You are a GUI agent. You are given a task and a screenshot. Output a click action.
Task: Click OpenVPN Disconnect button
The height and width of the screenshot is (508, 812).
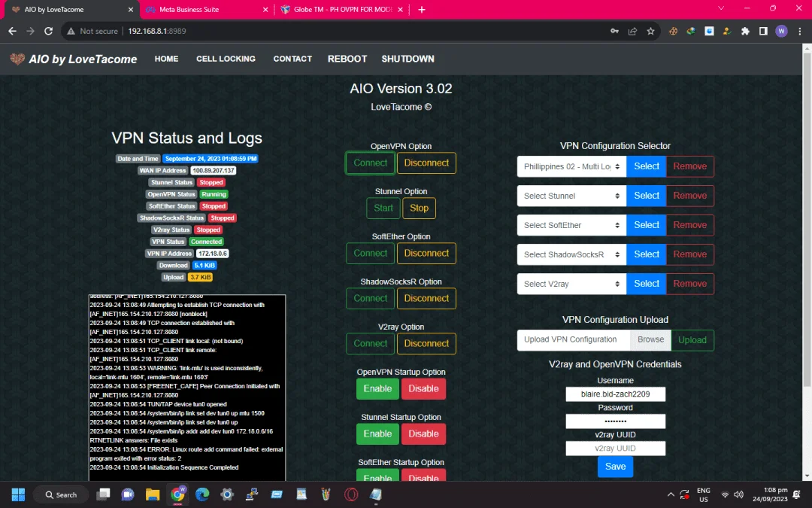pos(426,163)
